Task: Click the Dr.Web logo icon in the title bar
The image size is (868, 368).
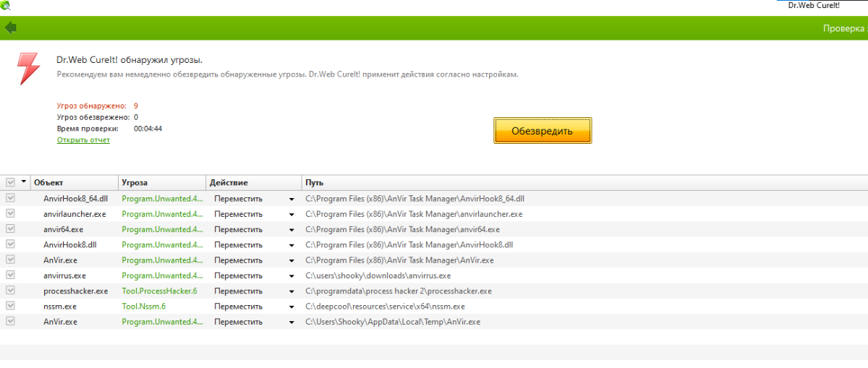Action: [7, 6]
